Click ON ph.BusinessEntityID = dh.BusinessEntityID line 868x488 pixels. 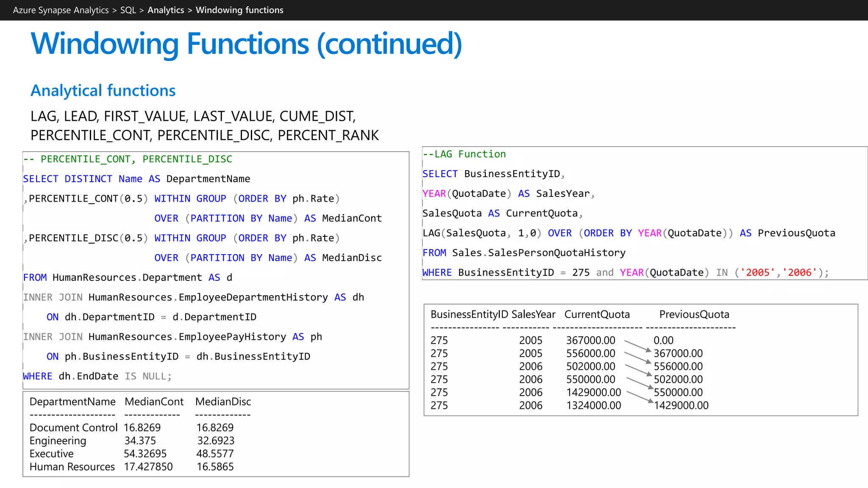point(178,356)
